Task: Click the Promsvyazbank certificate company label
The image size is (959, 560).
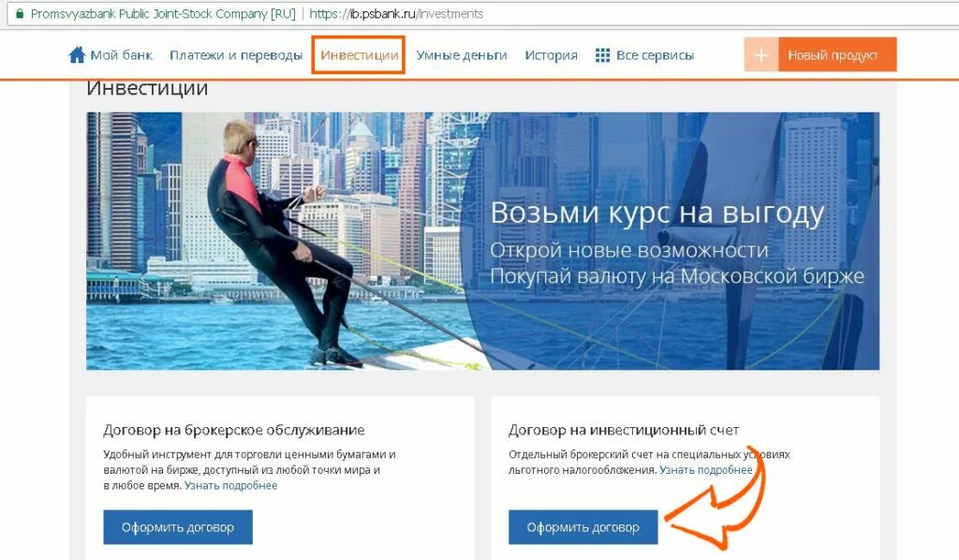Action: pyautogui.click(x=163, y=13)
